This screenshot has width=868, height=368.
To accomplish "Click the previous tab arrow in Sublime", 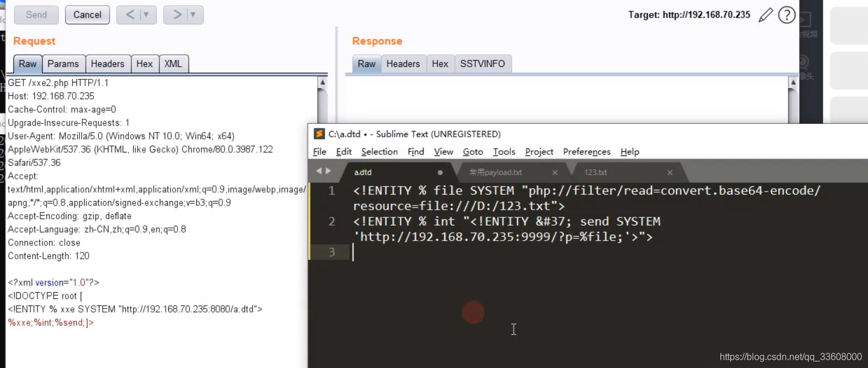I will 319,171.
